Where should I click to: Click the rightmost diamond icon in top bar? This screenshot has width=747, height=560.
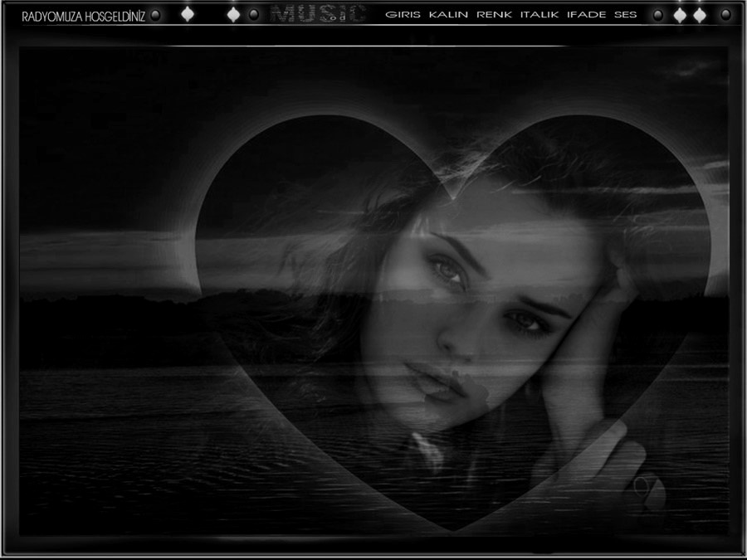click(x=700, y=15)
